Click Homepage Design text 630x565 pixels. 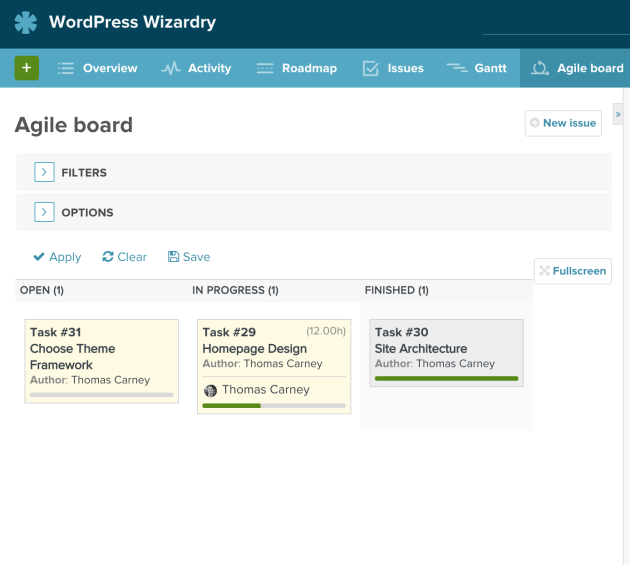[254, 349]
